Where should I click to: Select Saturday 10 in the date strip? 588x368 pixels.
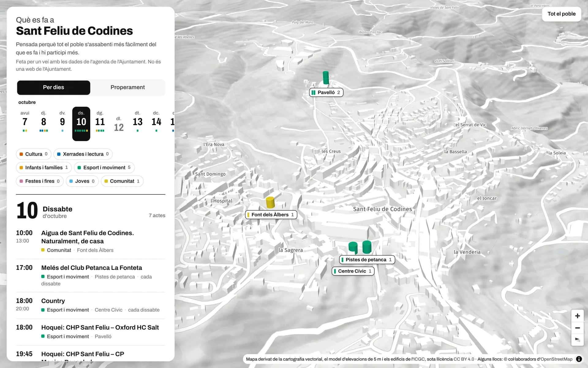coord(81,124)
